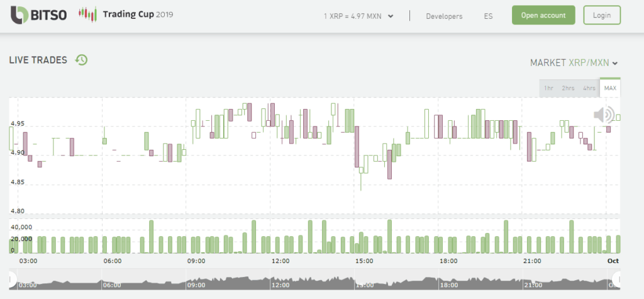Toggle the sound speaker icon
This screenshot has height=299, width=644.
(604, 115)
